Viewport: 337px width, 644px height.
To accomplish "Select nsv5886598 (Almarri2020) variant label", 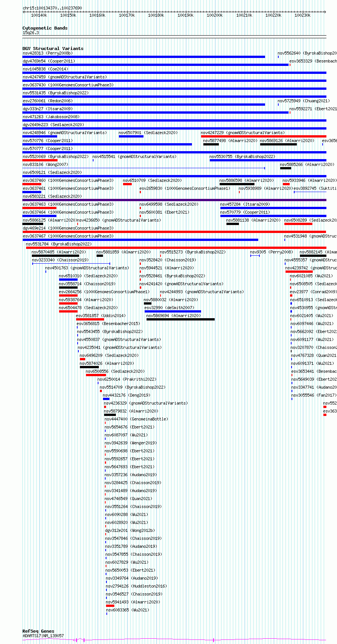I will 247,181.
